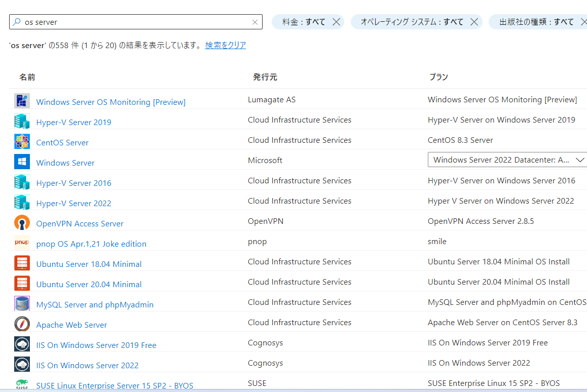The height and width of the screenshot is (392, 587).
Task: Open the MySQL Server and phpMyadmin link
Action: click(x=95, y=304)
